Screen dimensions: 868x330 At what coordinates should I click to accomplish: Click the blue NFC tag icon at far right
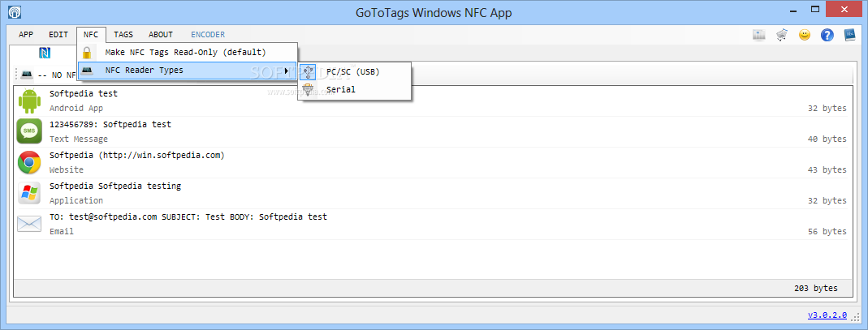click(850, 35)
